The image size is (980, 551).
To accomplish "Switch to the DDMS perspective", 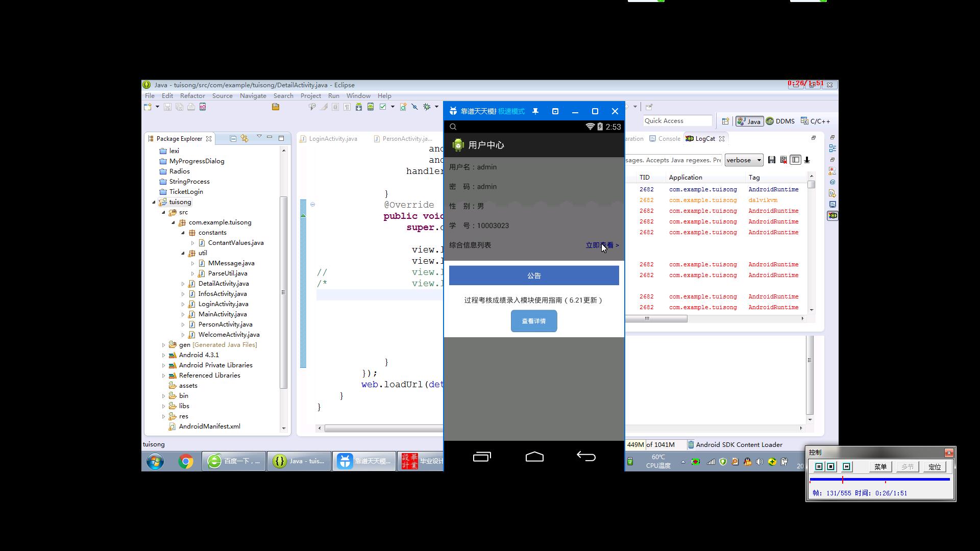I will coord(780,121).
